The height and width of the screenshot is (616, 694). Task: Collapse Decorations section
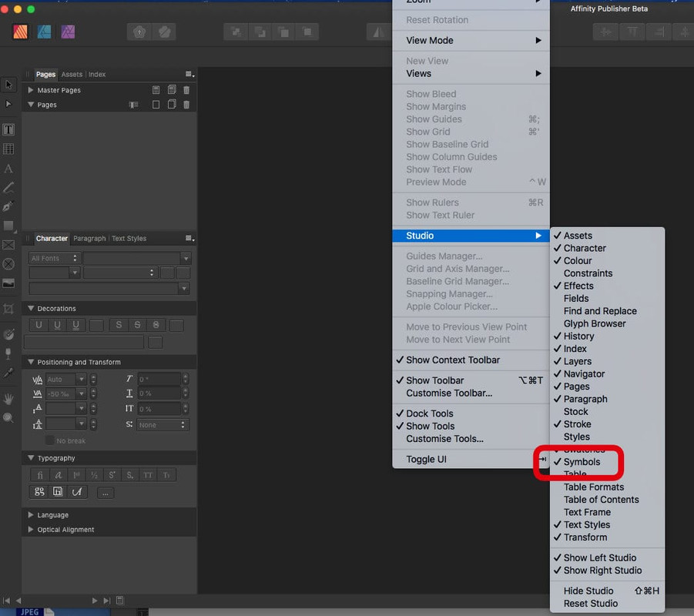pos(31,309)
